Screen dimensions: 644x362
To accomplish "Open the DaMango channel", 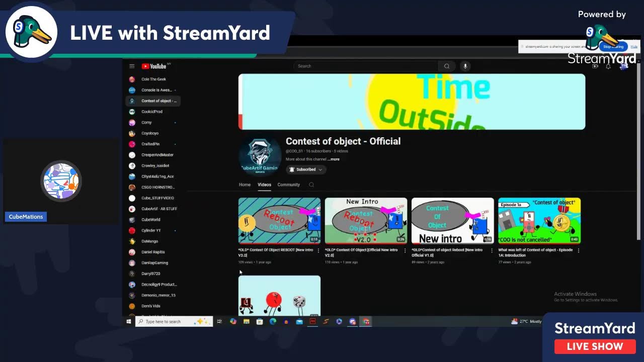I will (x=153, y=241).
